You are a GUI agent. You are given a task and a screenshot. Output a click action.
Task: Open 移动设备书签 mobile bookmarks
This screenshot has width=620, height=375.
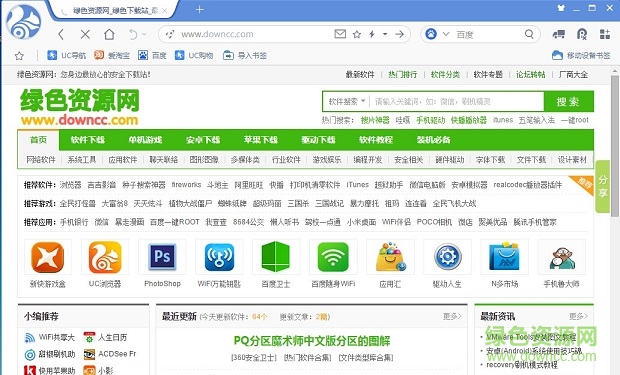581,55
